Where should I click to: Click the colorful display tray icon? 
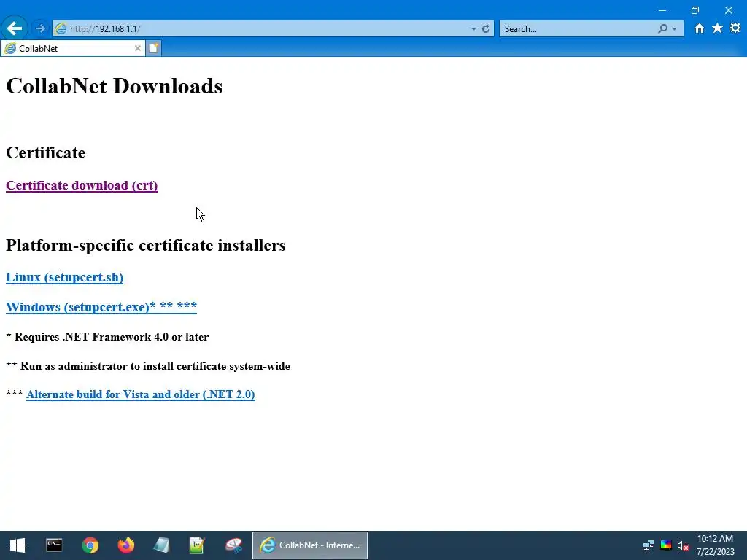pos(666,545)
